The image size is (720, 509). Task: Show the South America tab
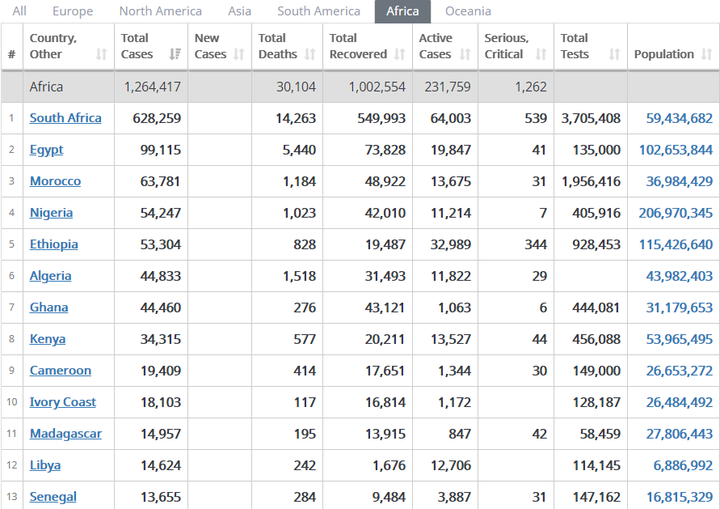pyautogui.click(x=318, y=11)
